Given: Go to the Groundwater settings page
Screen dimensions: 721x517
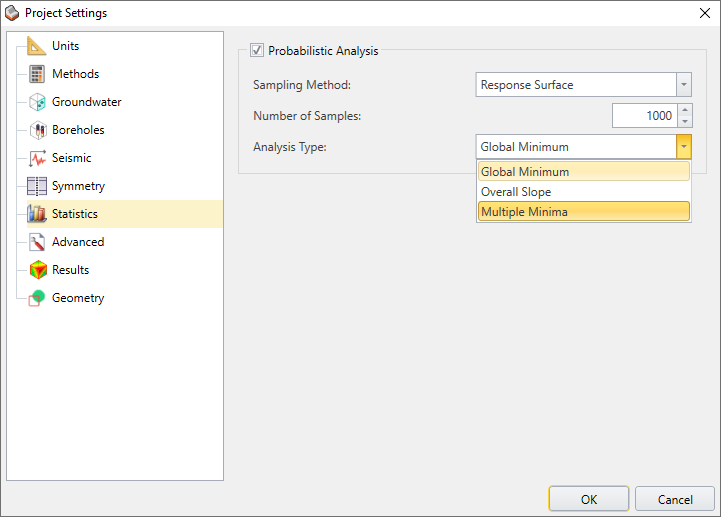Looking at the screenshot, I should pyautogui.click(x=86, y=102).
